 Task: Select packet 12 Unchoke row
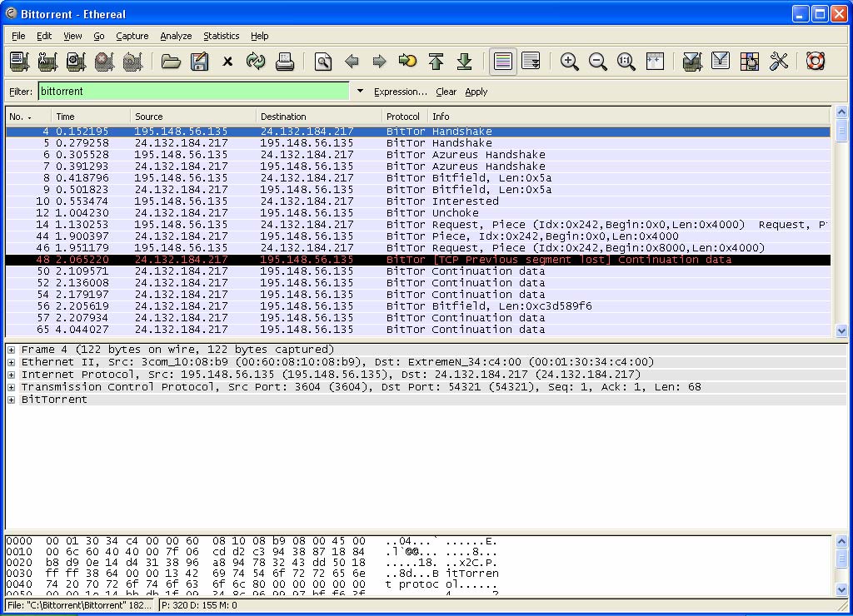pos(418,212)
